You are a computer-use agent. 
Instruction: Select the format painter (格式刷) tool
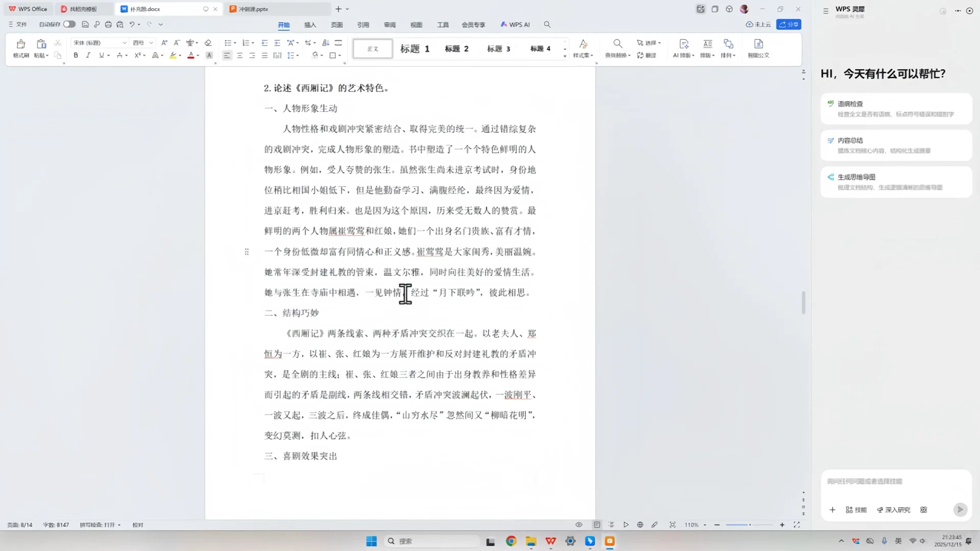[x=20, y=48]
